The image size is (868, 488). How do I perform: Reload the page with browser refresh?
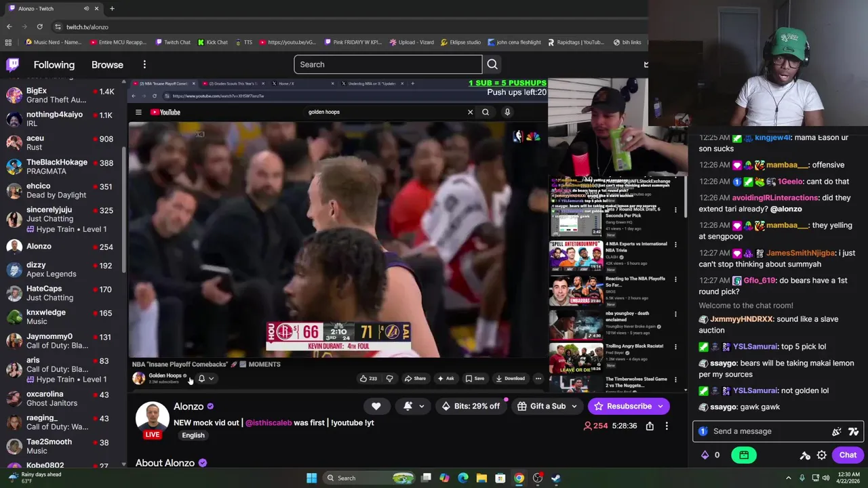[40, 26]
